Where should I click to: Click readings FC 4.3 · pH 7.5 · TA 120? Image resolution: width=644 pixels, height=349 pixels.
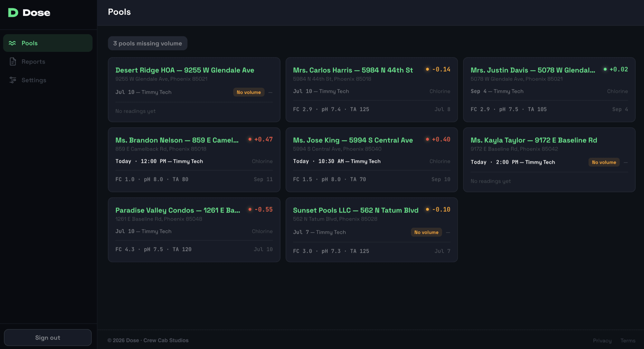coord(153,249)
